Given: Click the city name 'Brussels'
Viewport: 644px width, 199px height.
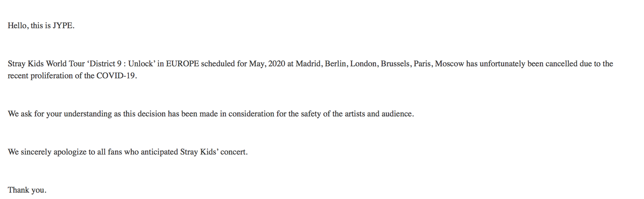Looking at the screenshot, I should [x=395, y=64].
